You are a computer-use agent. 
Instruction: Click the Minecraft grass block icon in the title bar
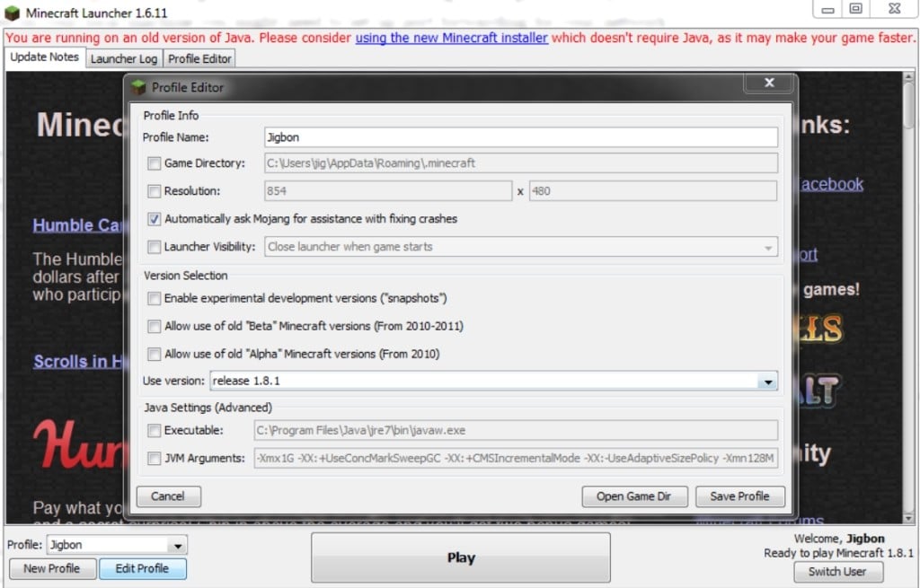point(12,13)
